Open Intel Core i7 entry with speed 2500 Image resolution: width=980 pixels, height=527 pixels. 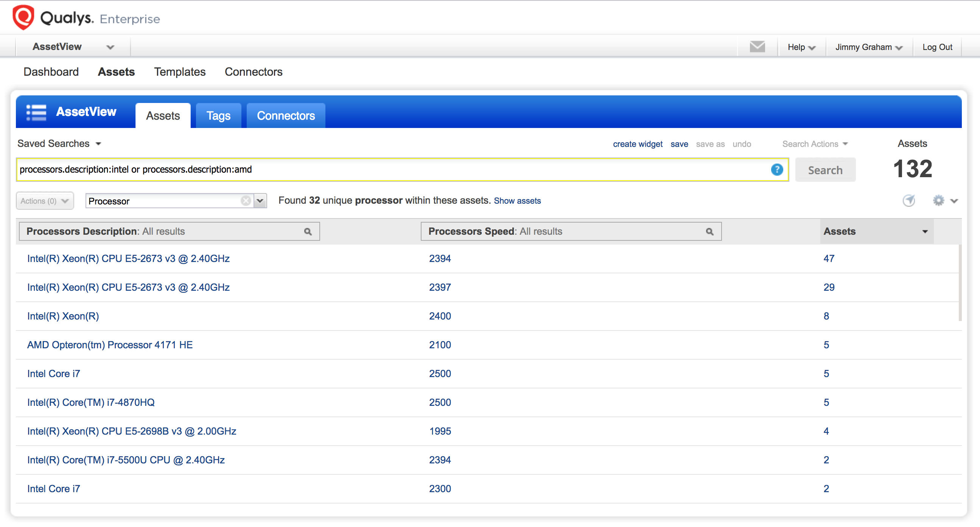point(54,374)
